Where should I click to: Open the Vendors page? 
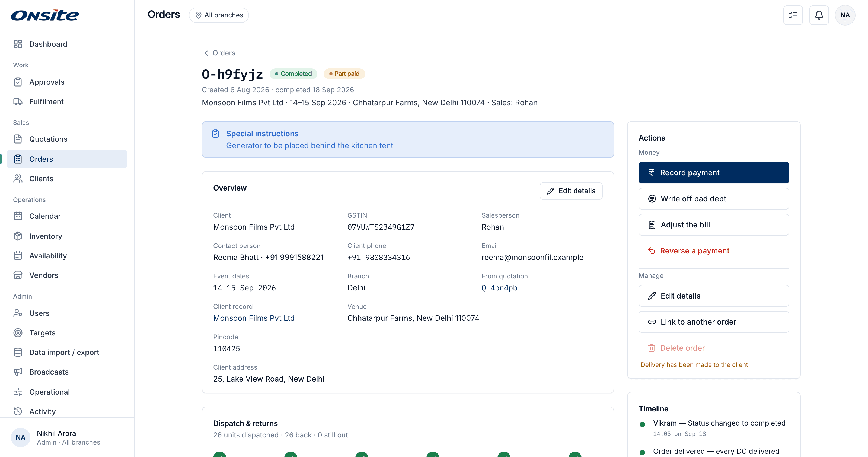67,275
